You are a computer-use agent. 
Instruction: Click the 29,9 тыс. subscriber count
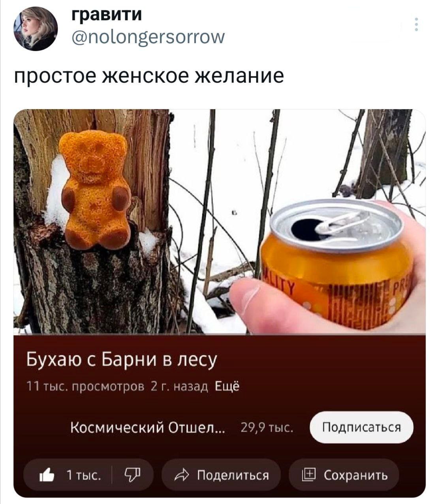click(x=267, y=427)
